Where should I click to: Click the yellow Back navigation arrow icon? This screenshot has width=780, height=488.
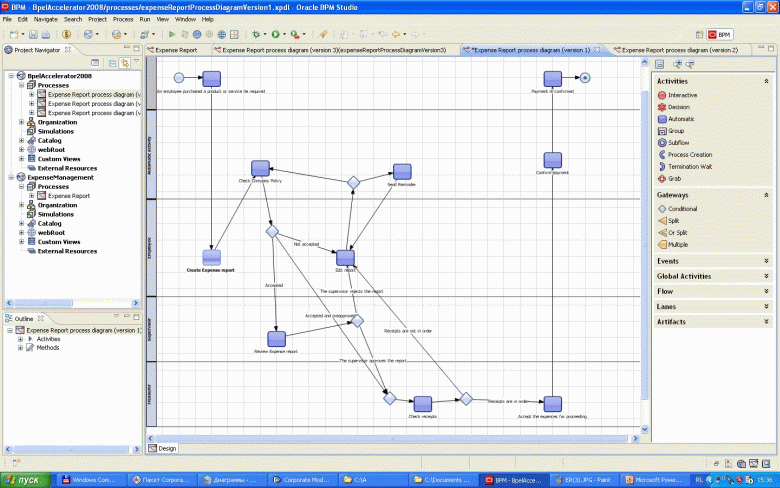(x=396, y=34)
